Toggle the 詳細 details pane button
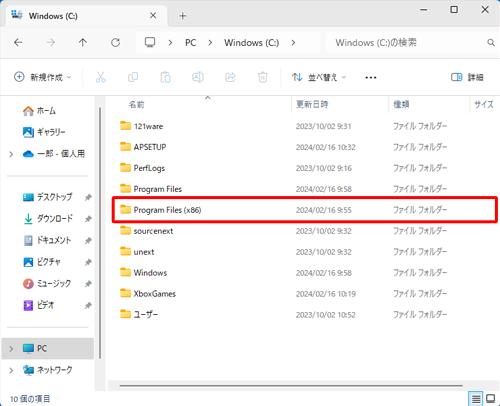 (x=467, y=77)
